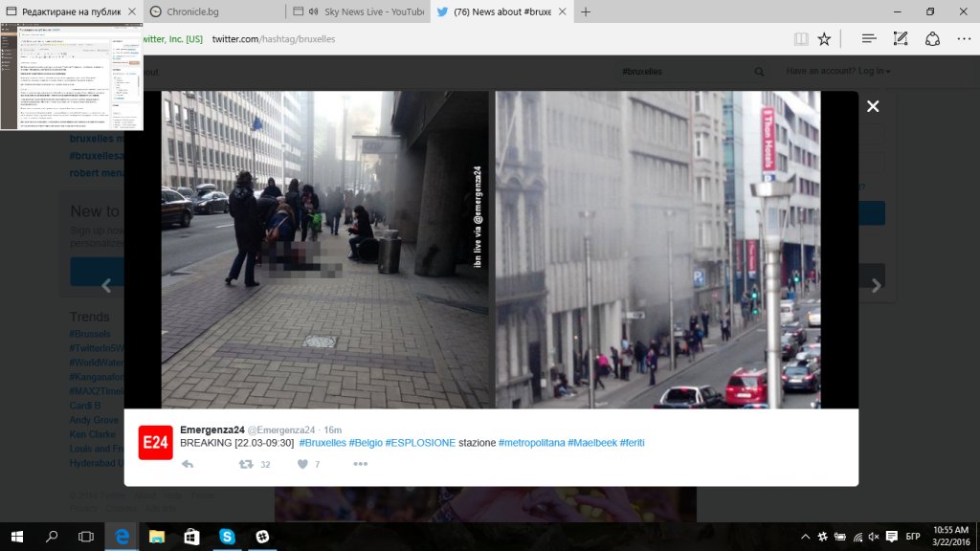This screenshot has width=980, height=551.
Task: Open the Emergenza24 profile avatar
Action: pyautogui.click(x=155, y=442)
